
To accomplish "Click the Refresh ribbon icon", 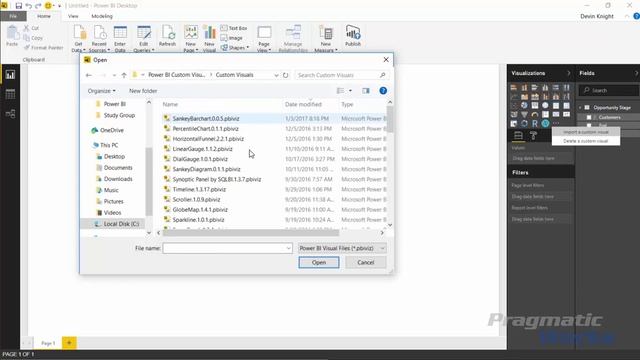I will 167,36.
